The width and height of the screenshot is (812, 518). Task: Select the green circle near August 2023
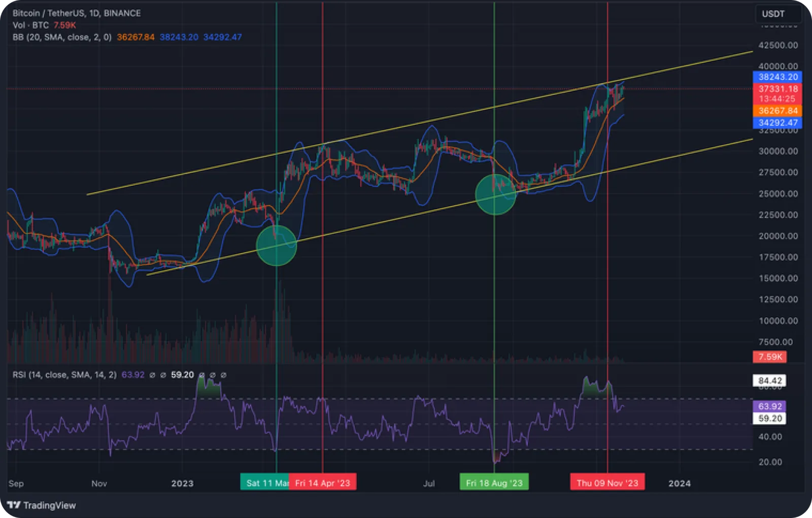pyautogui.click(x=496, y=195)
